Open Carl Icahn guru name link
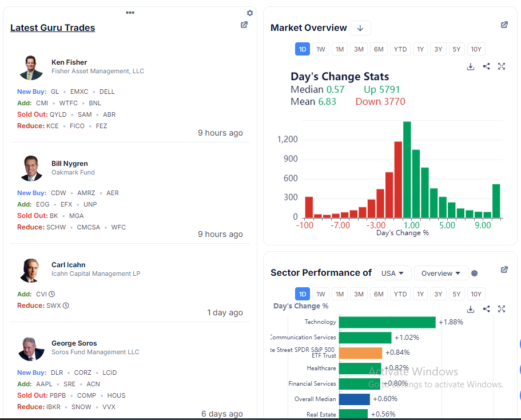Screen dimensions: 521x420 pos(69,265)
